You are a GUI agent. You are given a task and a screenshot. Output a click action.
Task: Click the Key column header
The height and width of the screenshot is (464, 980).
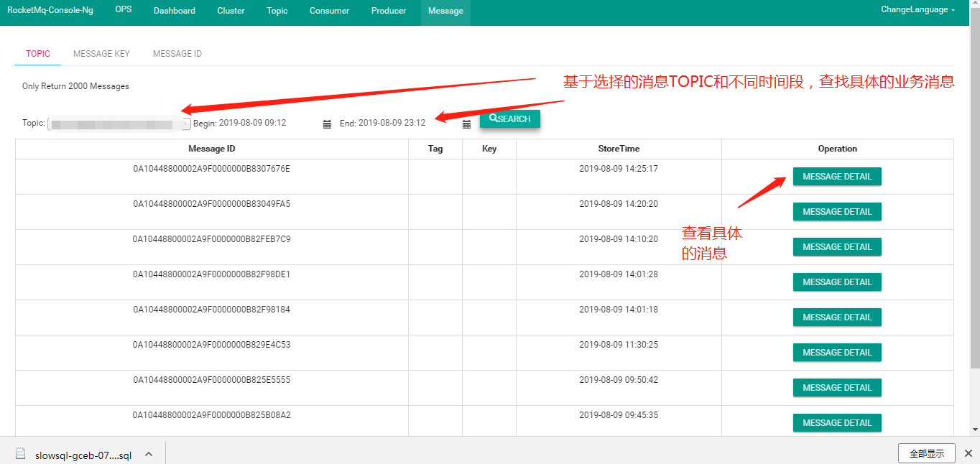click(489, 149)
